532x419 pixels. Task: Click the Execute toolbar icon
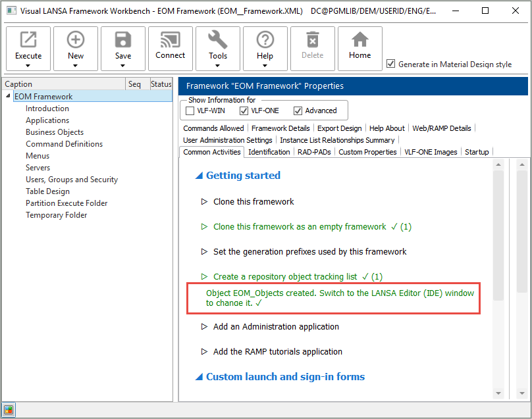coord(28,39)
